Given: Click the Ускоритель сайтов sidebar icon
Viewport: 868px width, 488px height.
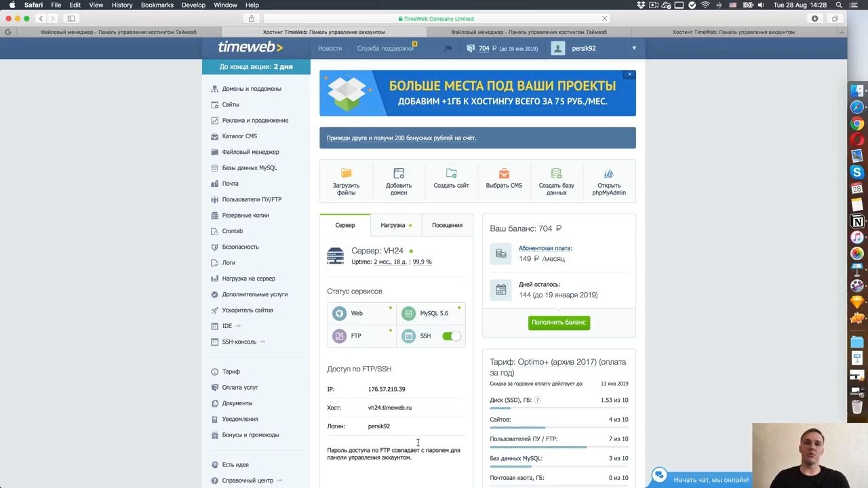Looking at the screenshot, I should pyautogui.click(x=215, y=310).
